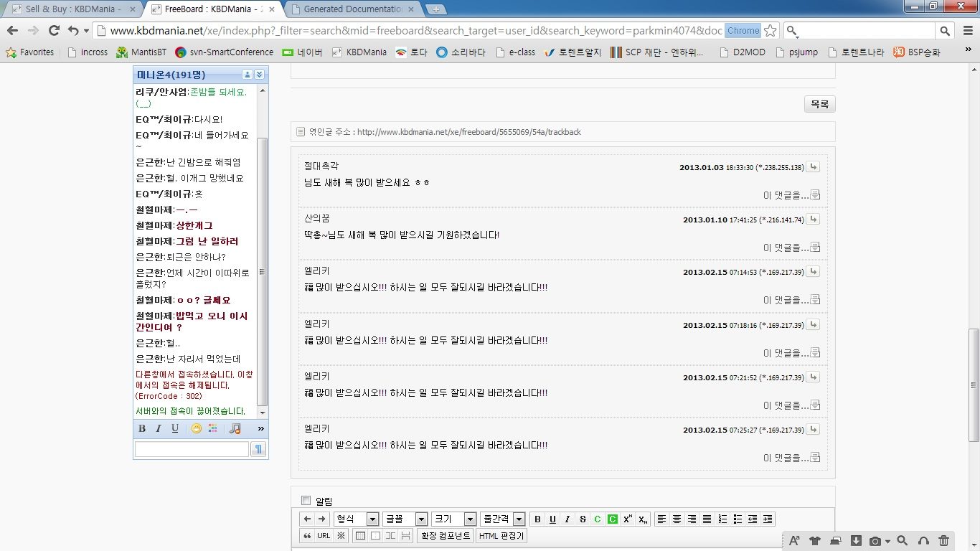Image resolution: width=980 pixels, height=551 pixels.
Task: Apply underline in the comment editor toolbar
Action: [x=552, y=519]
